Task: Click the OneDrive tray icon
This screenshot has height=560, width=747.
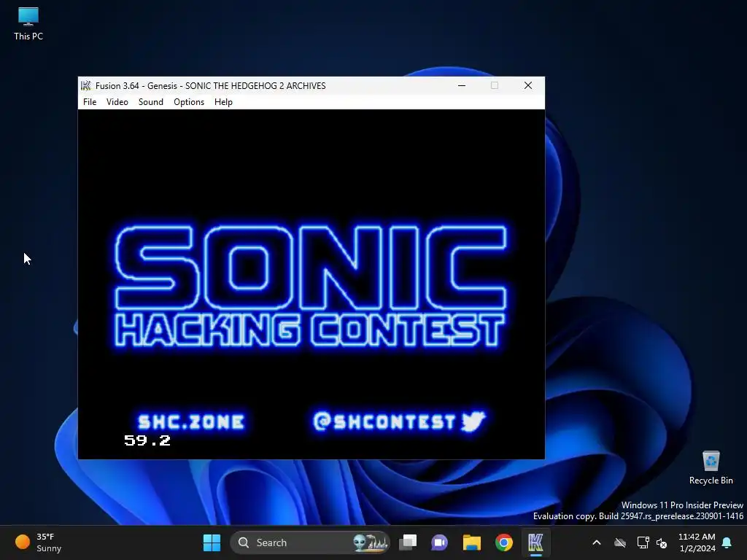Action: click(x=620, y=542)
